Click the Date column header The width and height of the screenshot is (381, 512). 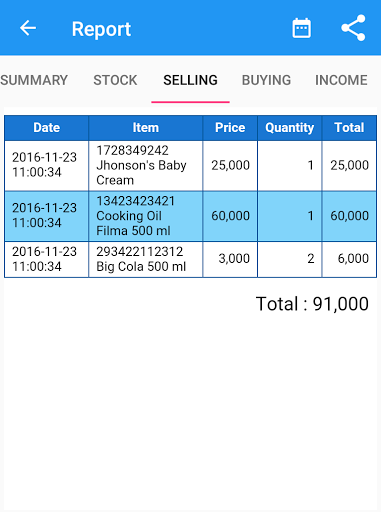pyautogui.click(x=47, y=128)
